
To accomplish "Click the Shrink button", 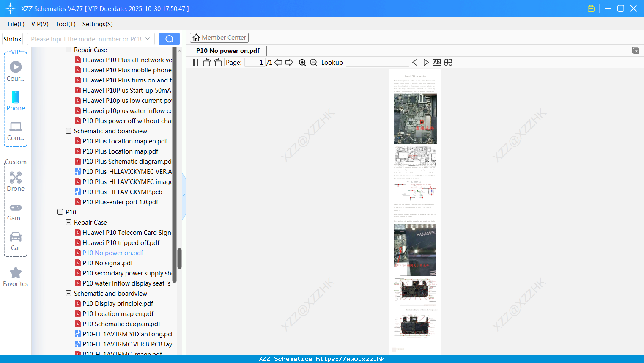I will [13, 39].
